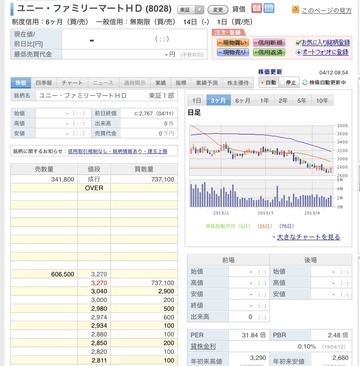360x366 pixels.
Task: Click the 2,974 bid price
Action: (x=99, y=317)
